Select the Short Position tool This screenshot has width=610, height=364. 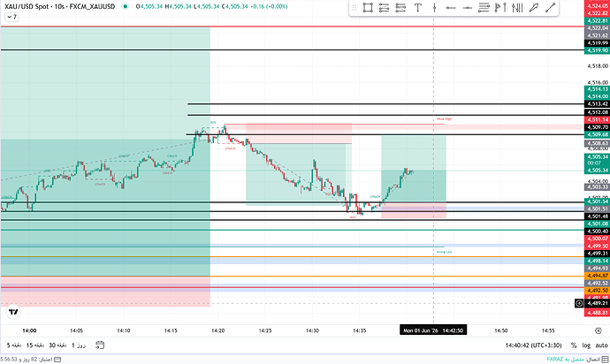pyautogui.click(x=400, y=8)
